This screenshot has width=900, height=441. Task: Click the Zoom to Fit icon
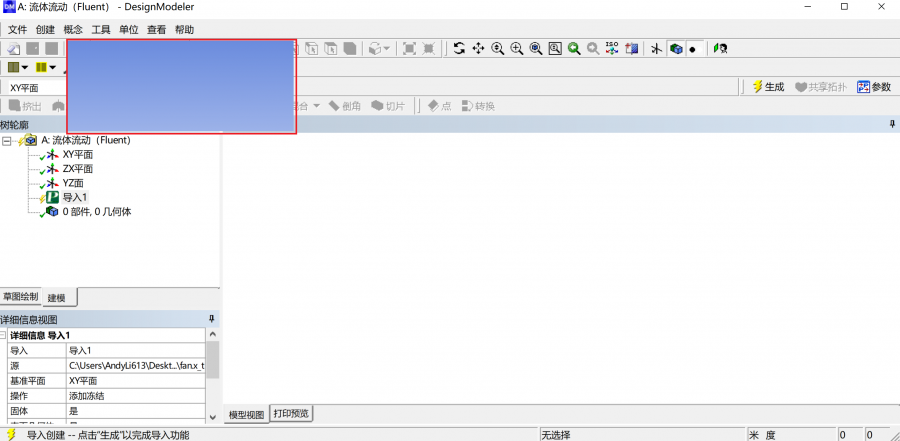coord(536,49)
